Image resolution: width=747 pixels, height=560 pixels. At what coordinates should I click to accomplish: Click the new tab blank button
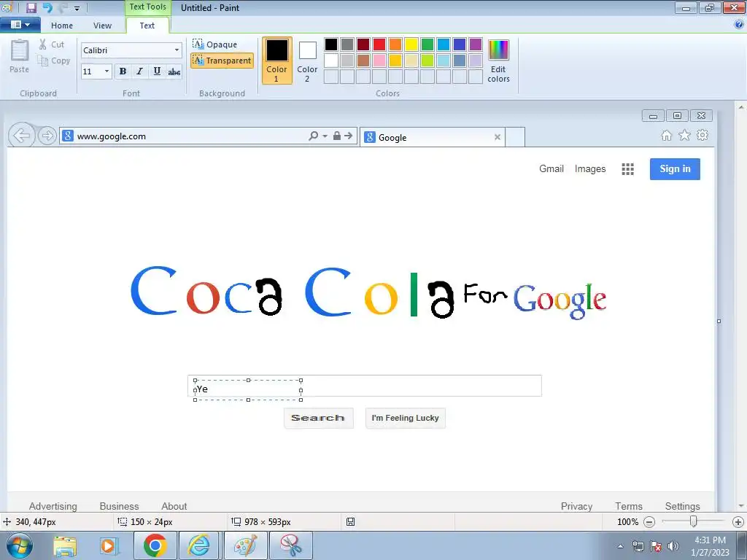click(515, 137)
